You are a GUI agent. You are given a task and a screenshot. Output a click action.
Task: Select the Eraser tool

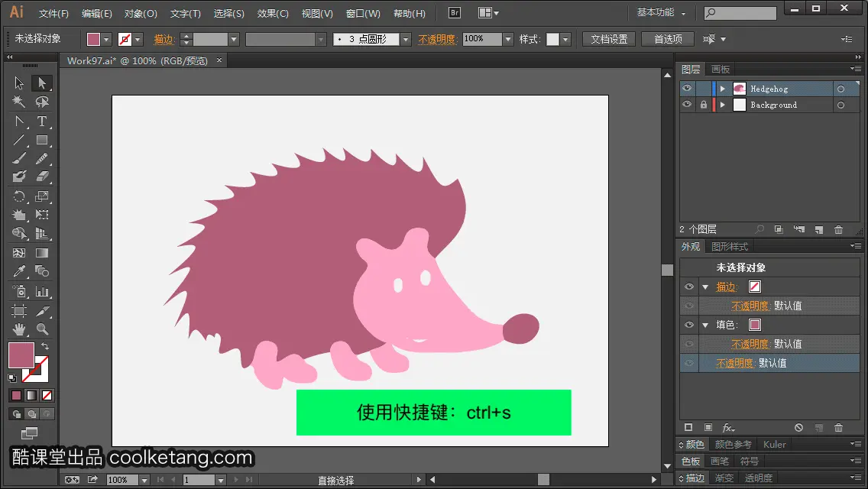click(41, 176)
